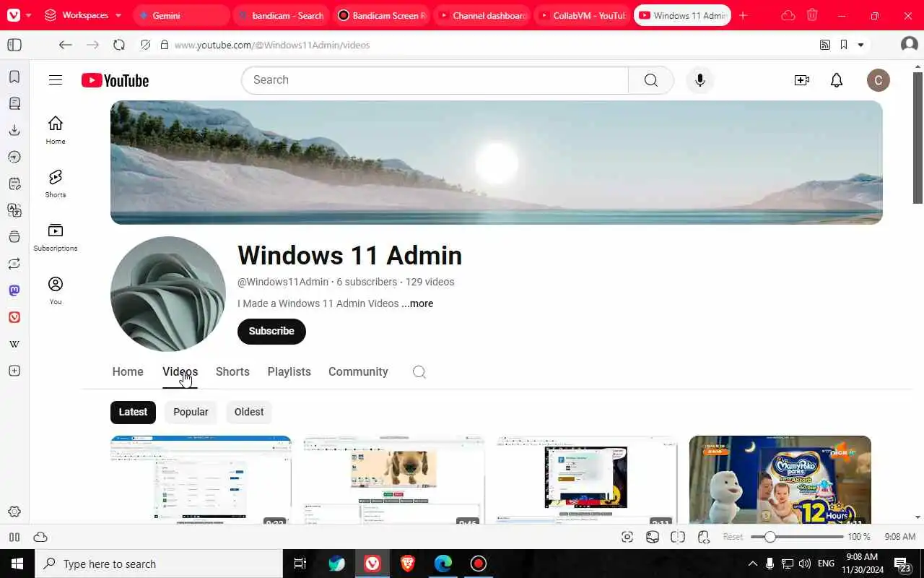Capture page screenshot from status bar

click(x=627, y=537)
